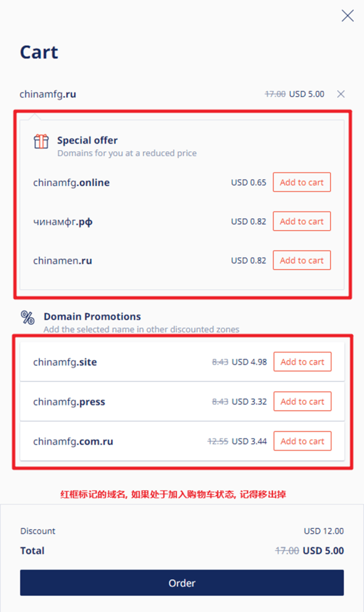Screen dimensions: 364x612
Task: Click the chinamfg.com.ru domain name
Action: [x=73, y=442]
